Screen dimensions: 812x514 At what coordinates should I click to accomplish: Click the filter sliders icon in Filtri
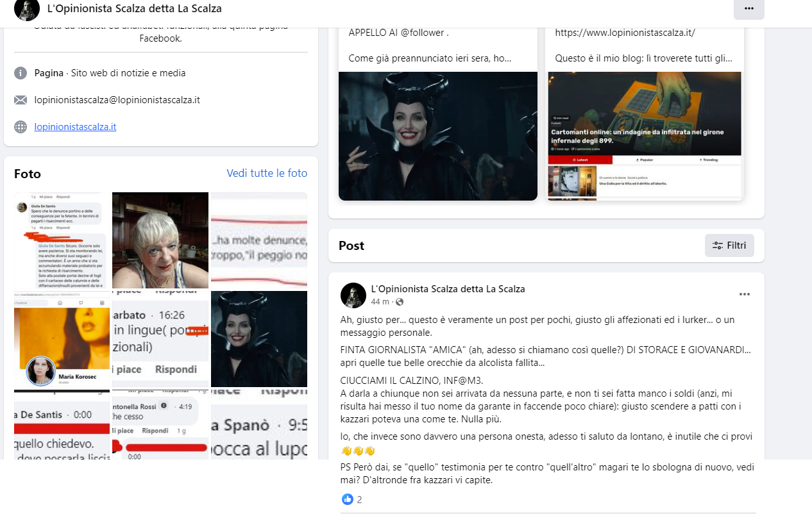pyautogui.click(x=718, y=245)
